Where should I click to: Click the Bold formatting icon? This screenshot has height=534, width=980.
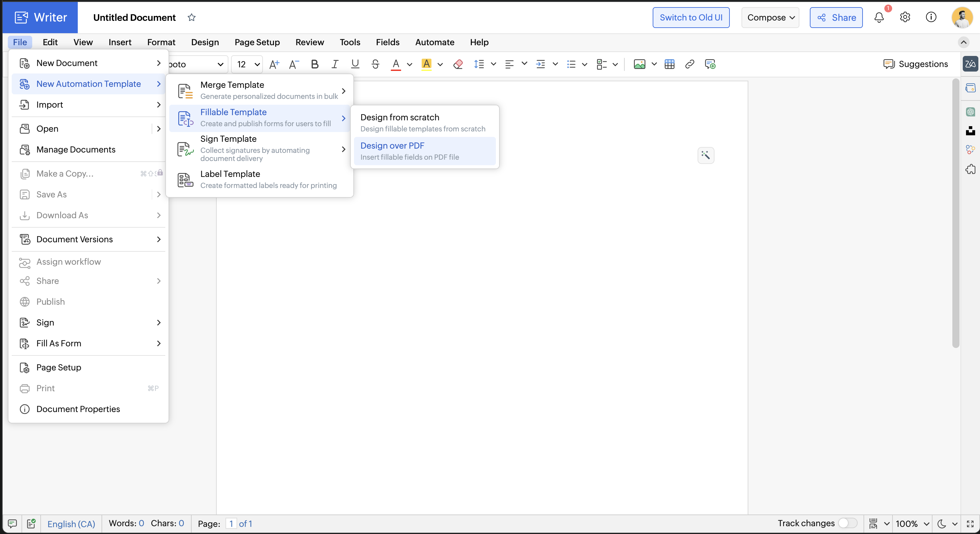pos(314,64)
